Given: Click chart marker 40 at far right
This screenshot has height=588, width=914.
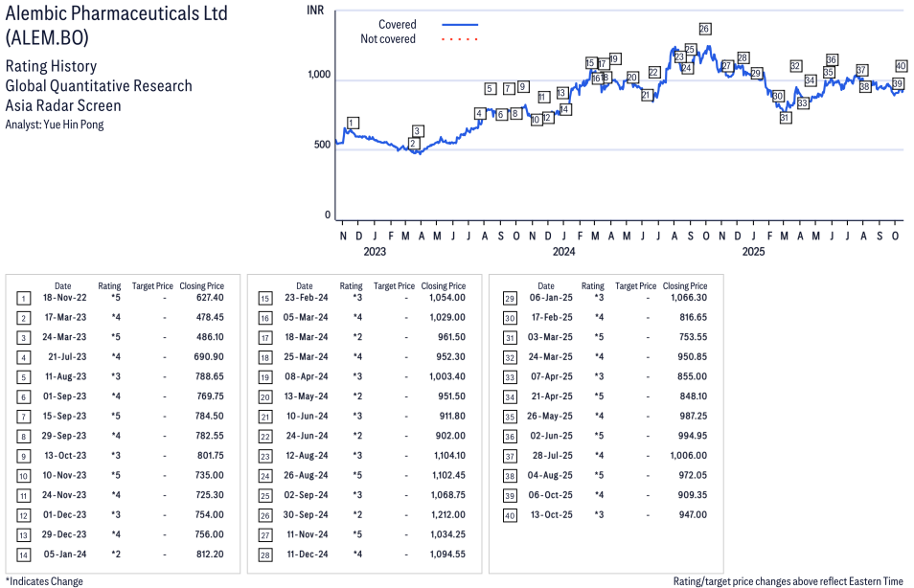Looking at the screenshot, I should point(901,66).
